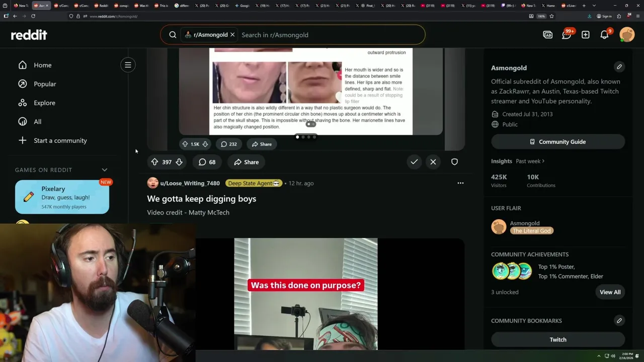Open the 68 comments button
The image size is (644, 362).
tap(207, 162)
